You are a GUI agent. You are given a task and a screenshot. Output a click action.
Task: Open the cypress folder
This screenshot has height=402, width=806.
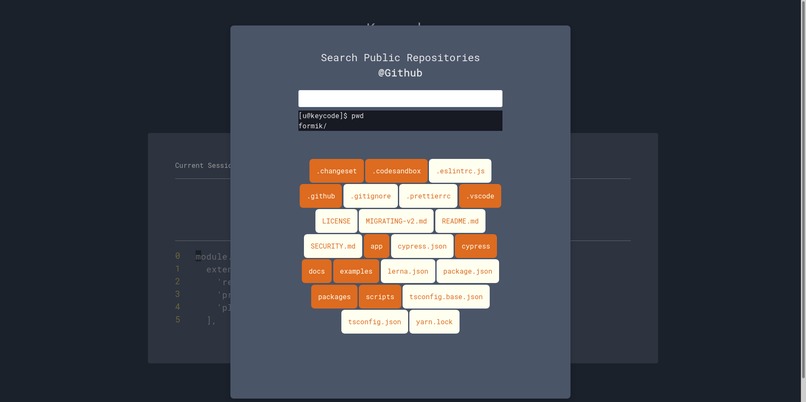coord(476,246)
